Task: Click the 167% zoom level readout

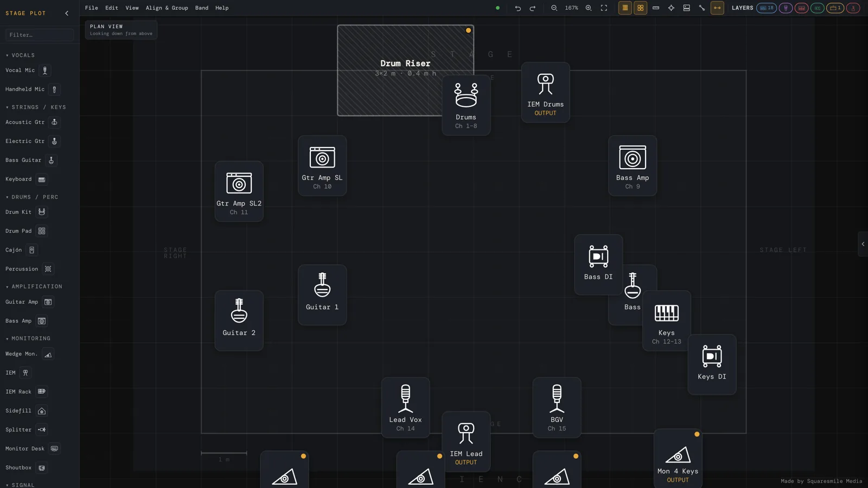Action: point(571,8)
